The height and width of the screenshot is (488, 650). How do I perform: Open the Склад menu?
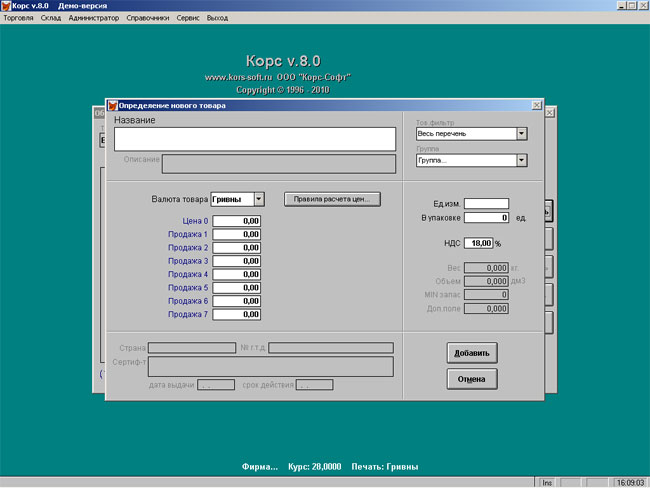pyautogui.click(x=51, y=18)
